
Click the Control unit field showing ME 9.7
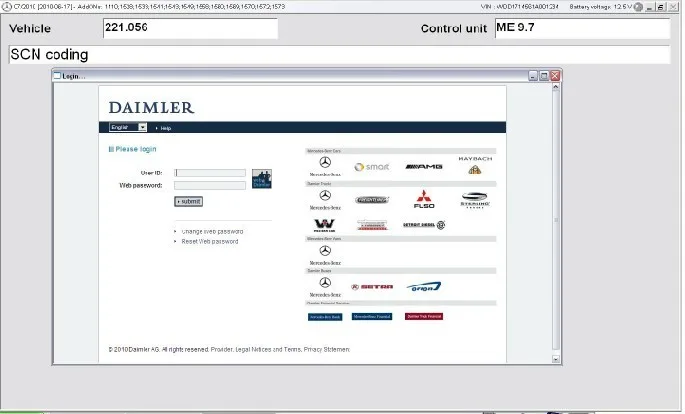click(x=582, y=28)
